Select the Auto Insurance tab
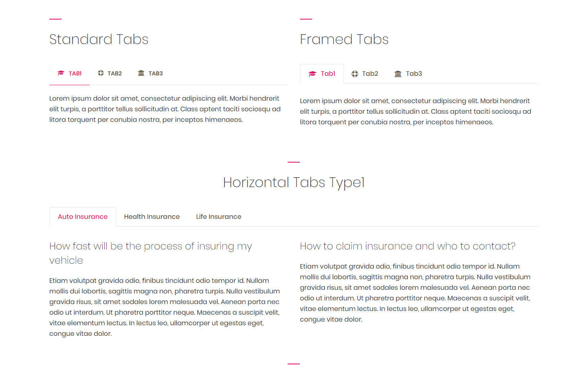Screen dimensions: 588x366 pyautogui.click(x=83, y=217)
